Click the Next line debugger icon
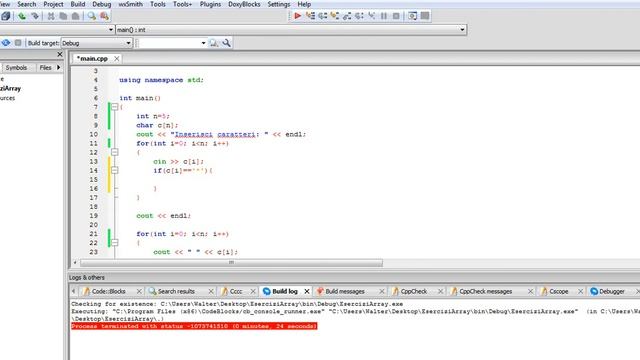The image size is (640, 360). click(322, 16)
